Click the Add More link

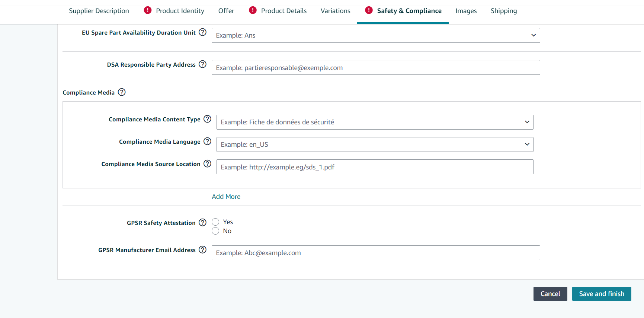pyautogui.click(x=226, y=197)
